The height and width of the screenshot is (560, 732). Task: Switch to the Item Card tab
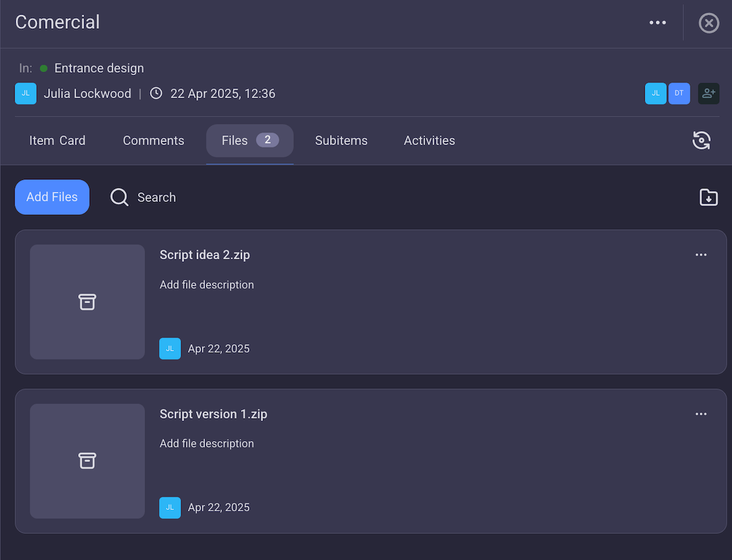pyautogui.click(x=57, y=140)
